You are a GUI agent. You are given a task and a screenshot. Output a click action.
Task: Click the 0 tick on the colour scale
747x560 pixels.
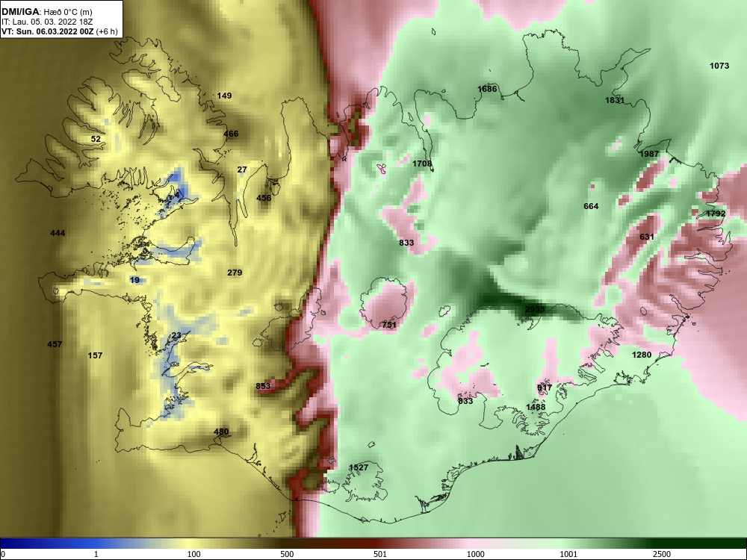(x=3, y=554)
